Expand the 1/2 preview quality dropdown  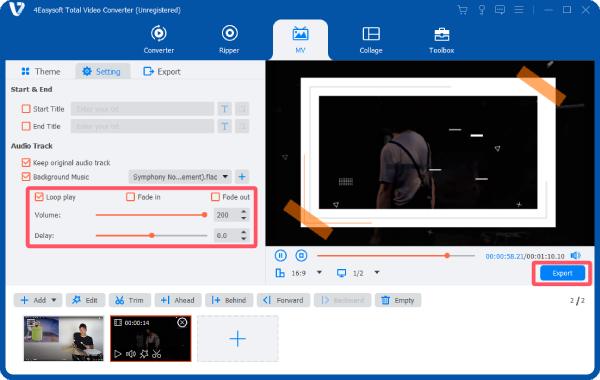(x=377, y=272)
